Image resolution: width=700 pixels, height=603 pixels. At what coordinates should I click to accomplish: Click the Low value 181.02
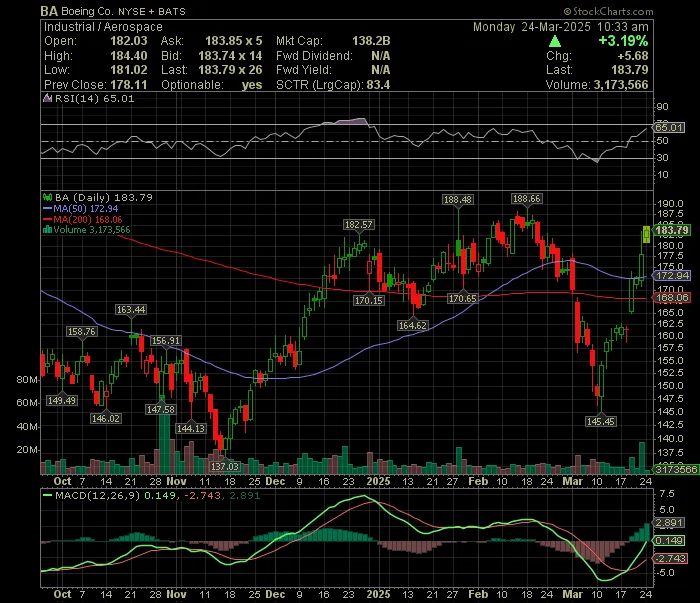tap(129, 70)
